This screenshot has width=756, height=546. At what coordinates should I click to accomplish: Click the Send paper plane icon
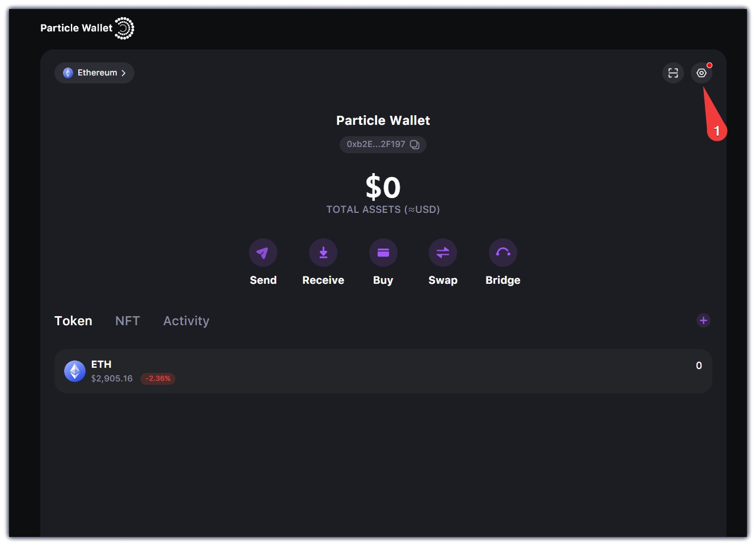pyautogui.click(x=263, y=253)
